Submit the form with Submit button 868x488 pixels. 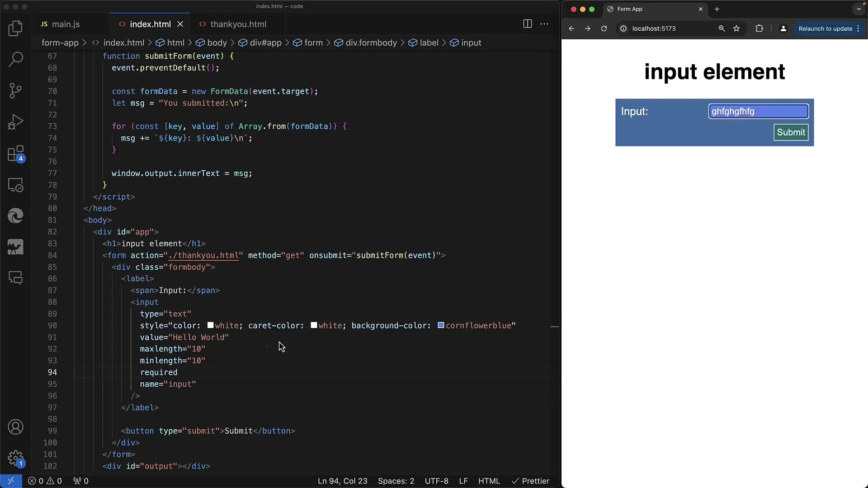coord(791,131)
